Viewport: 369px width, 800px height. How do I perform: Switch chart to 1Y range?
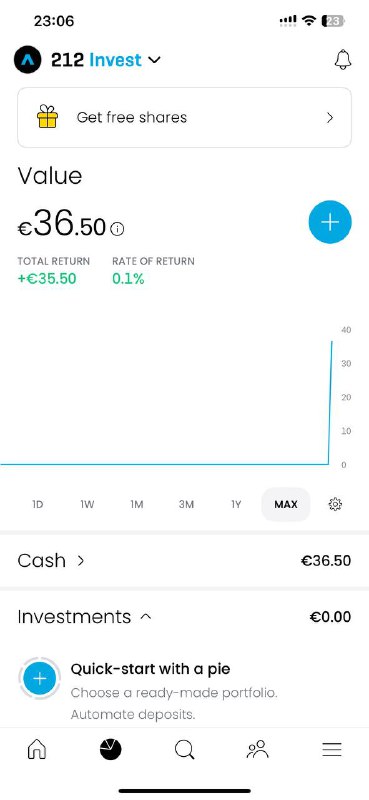236,505
